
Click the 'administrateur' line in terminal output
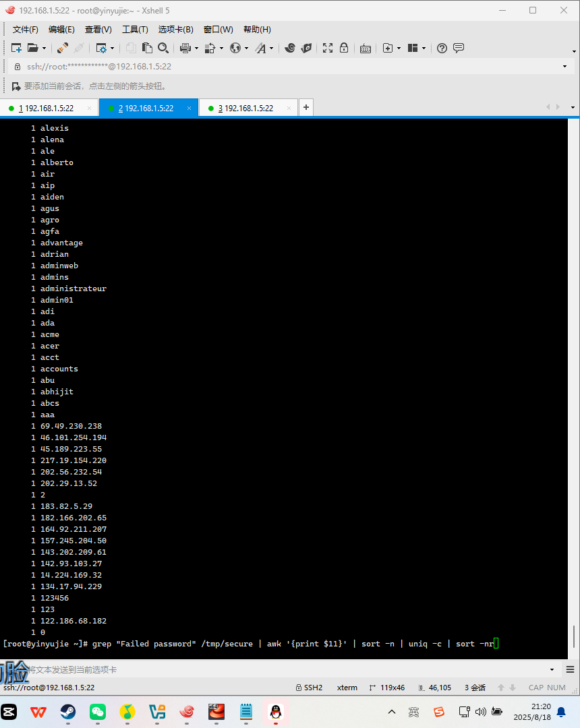point(73,289)
